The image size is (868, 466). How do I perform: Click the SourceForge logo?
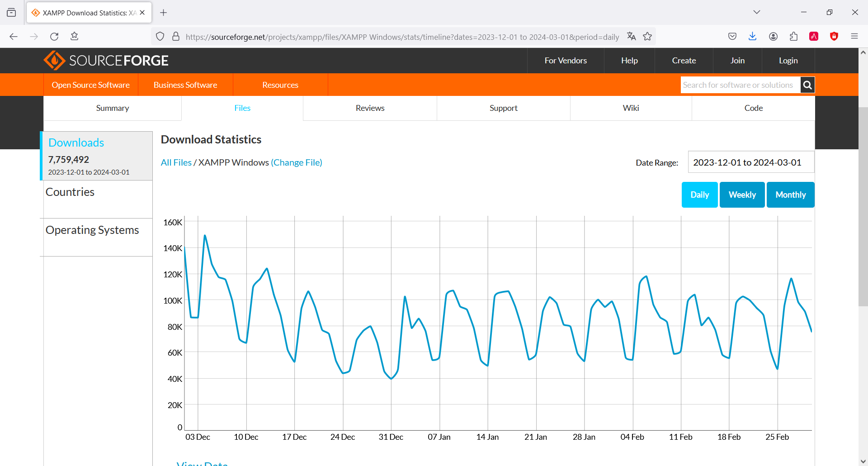pos(106,60)
